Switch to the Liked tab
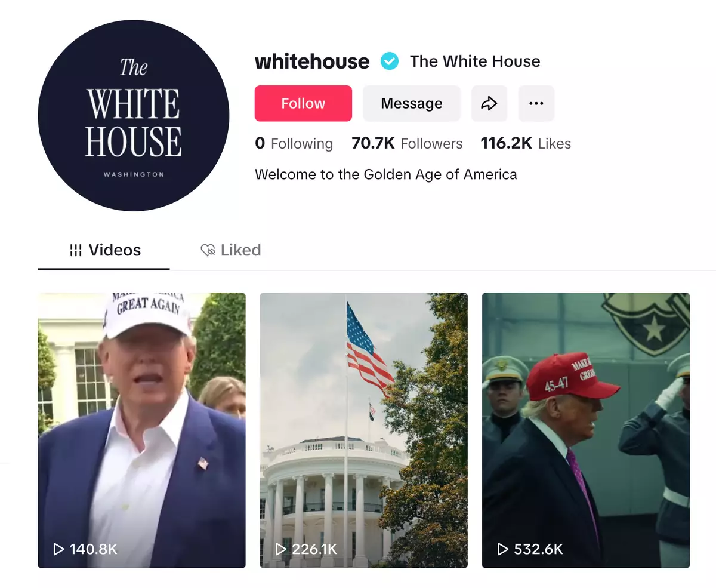Screen dimensions: 716x588 231,250
